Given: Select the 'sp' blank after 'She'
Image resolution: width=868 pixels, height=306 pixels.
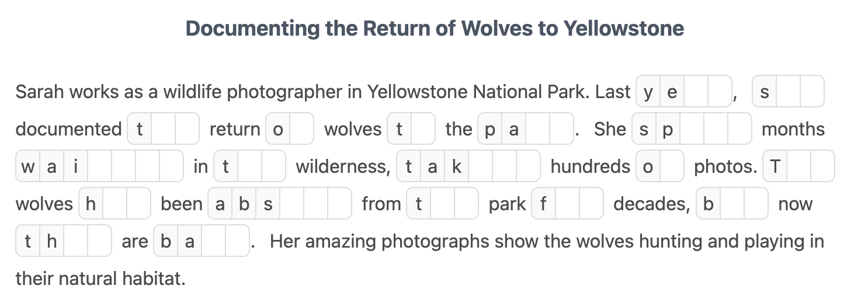Looking at the screenshot, I should [x=692, y=129].
